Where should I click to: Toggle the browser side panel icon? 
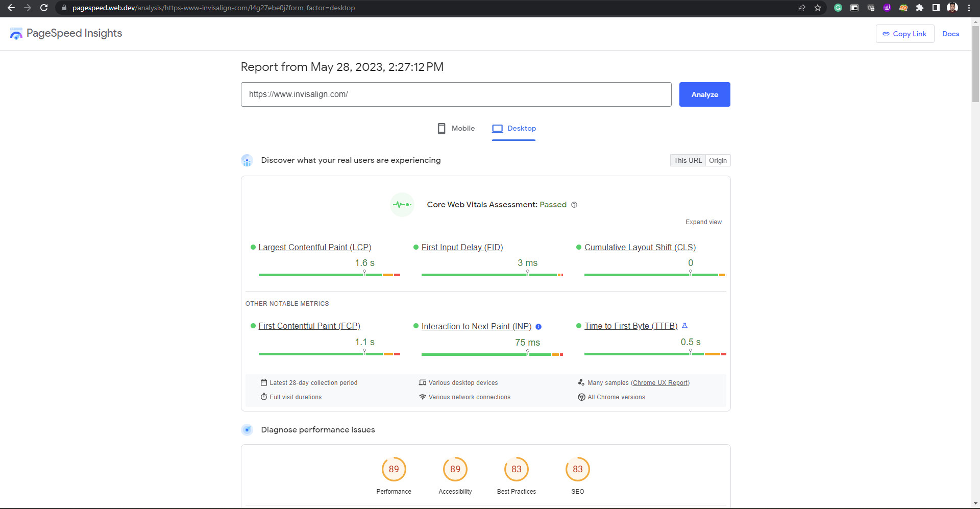pyautogui.click(x=936, y=8)
